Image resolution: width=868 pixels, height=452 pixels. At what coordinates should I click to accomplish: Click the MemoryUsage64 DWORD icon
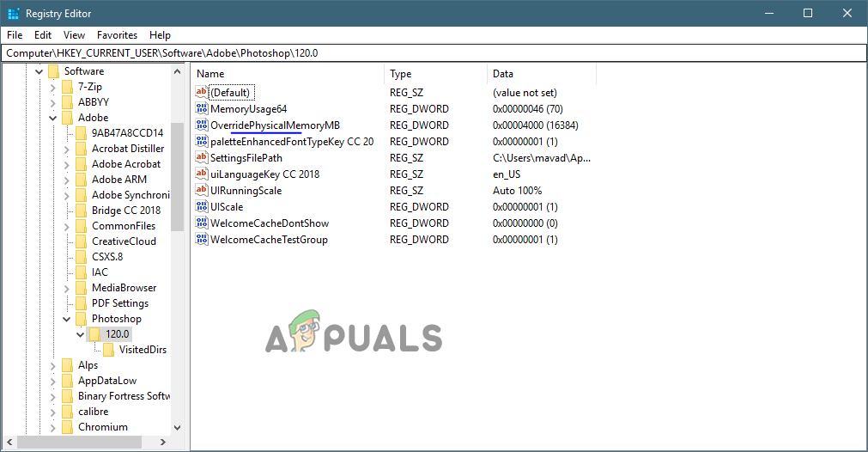point(202,108)
